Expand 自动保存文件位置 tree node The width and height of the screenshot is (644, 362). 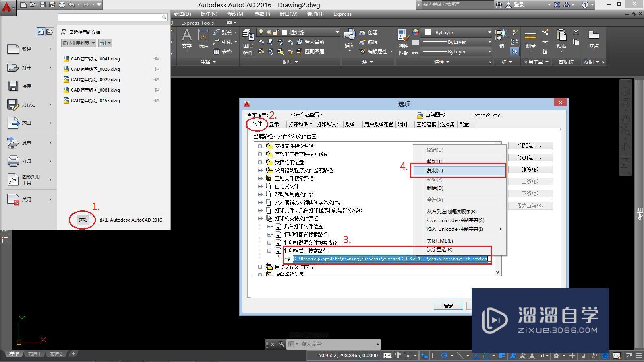point(260,267)
